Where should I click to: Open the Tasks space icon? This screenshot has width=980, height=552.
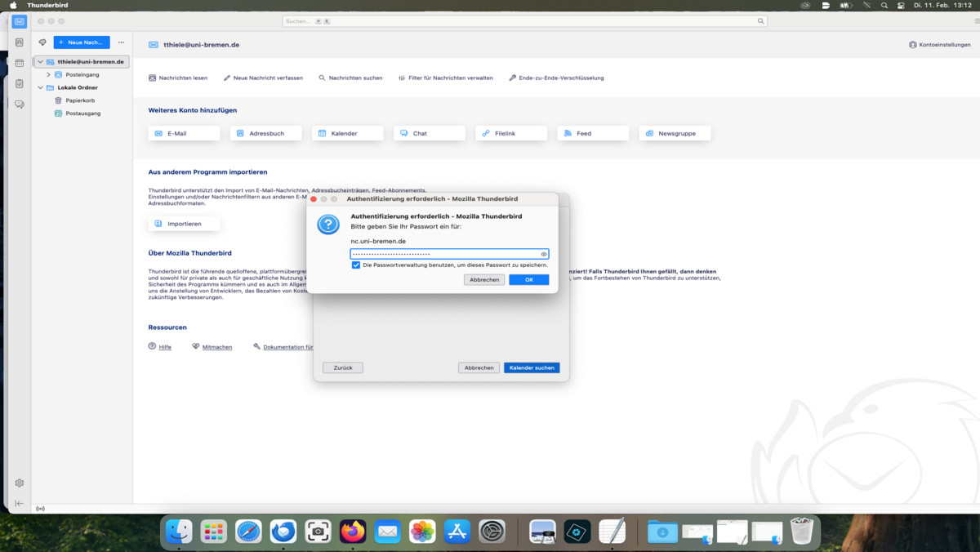20,83
